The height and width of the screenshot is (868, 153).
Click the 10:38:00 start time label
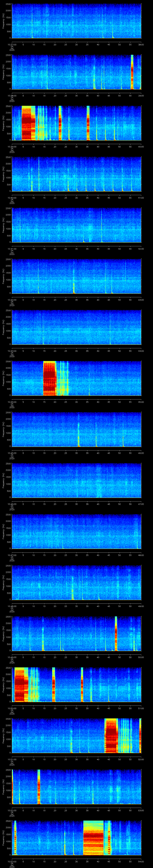(x=12, y=96)
